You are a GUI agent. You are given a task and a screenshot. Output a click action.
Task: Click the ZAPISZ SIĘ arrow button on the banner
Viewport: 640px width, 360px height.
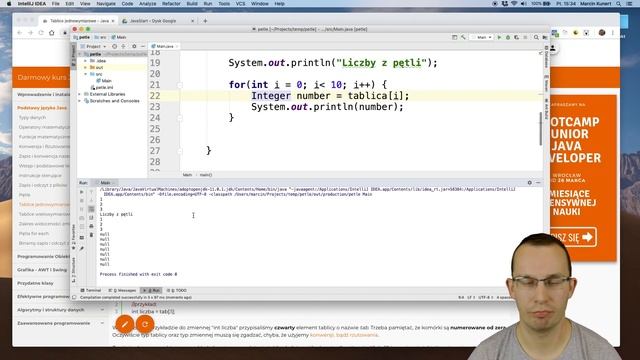[x=573, y=237]
